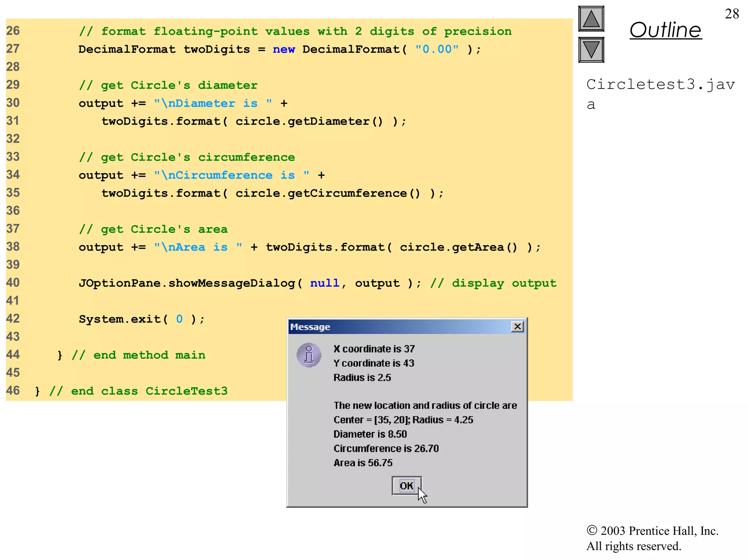Click the "get Circle's area" comment

[x=153, y=229]
